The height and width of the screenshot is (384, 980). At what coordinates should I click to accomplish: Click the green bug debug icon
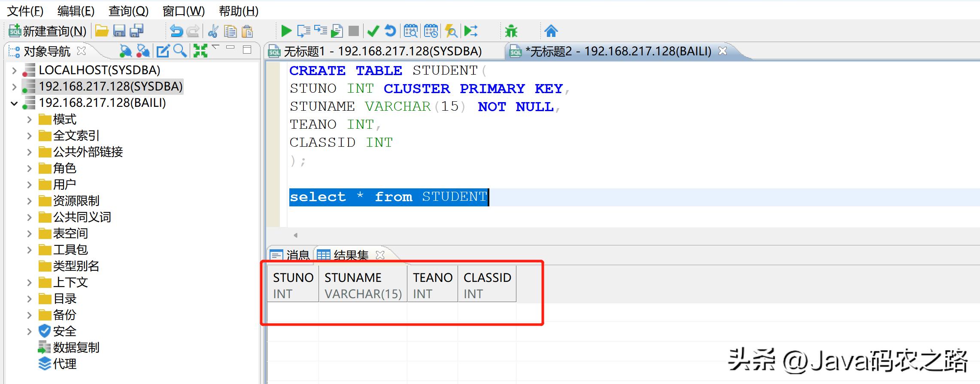(x=511, y=31)
